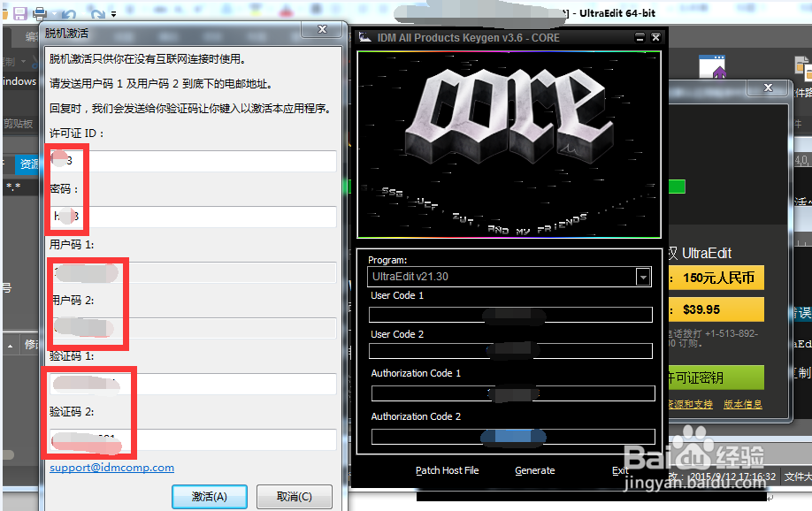Click the 许可证 ID input field
812x511 pixels.
tap(193, 161)
